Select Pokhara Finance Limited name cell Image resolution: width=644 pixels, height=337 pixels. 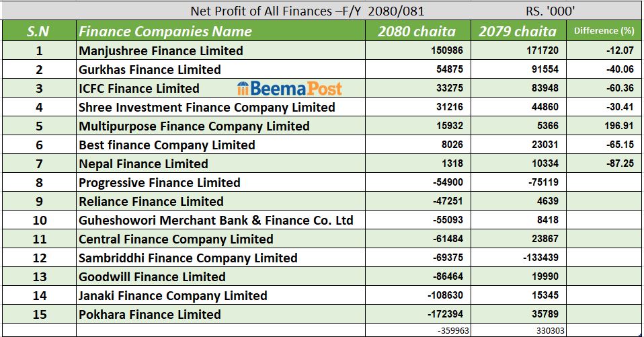click(x=150, y=314)
